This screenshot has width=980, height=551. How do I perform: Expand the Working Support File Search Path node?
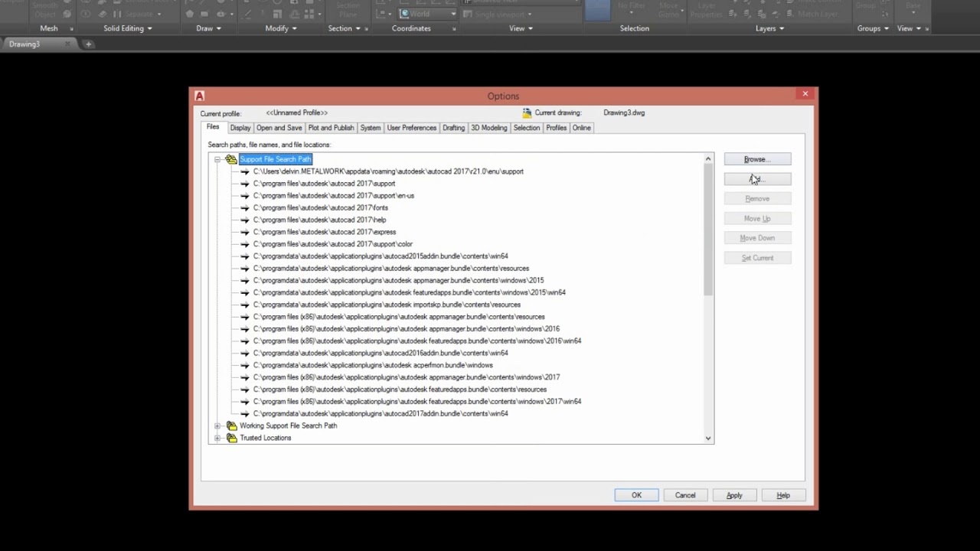(217, 426)
